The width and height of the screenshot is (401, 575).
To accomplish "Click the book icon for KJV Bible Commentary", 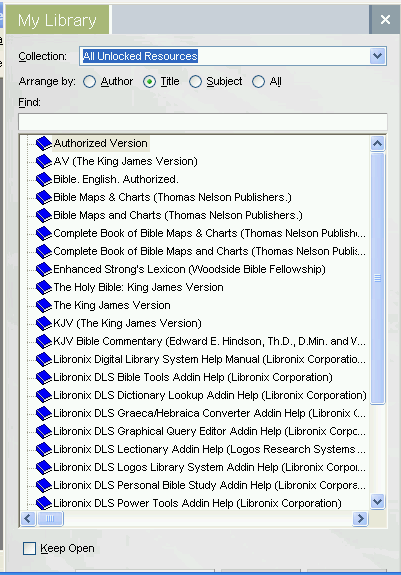I will point(44,341).
